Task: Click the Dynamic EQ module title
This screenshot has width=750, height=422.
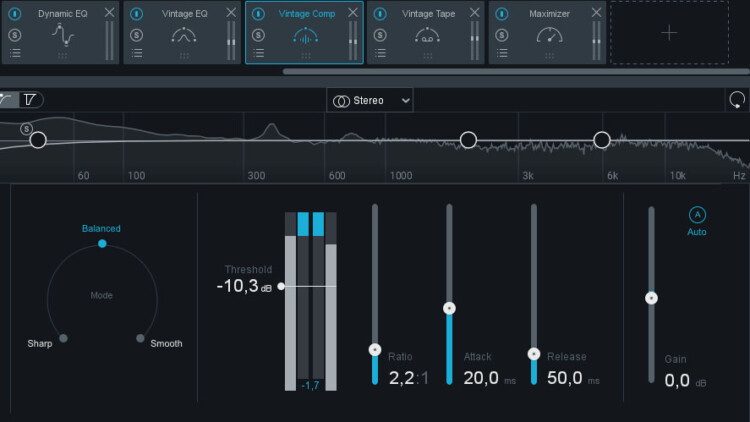Action: pos(63,14)
